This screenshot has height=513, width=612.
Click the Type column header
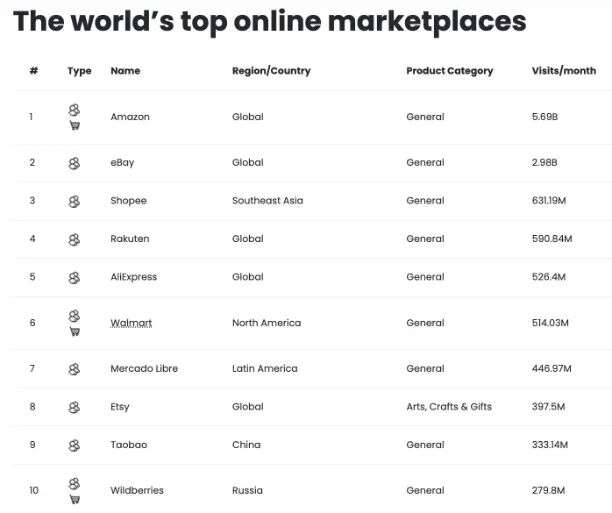click(79, 71)
